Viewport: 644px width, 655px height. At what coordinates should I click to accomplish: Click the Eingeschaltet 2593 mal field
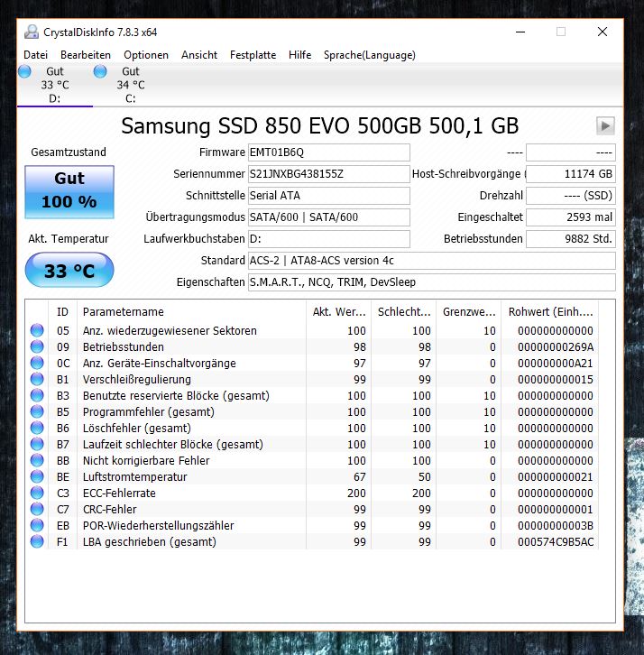click(x=571, y=217)
